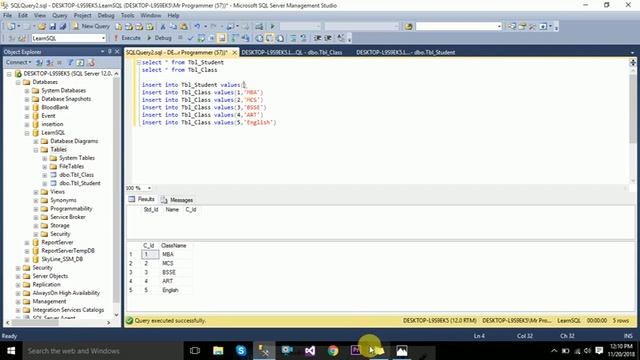Expand the dbo.Tbl_Class table node
The width and height of the screenshot is (640, 360).
click(x=45, y=175)
